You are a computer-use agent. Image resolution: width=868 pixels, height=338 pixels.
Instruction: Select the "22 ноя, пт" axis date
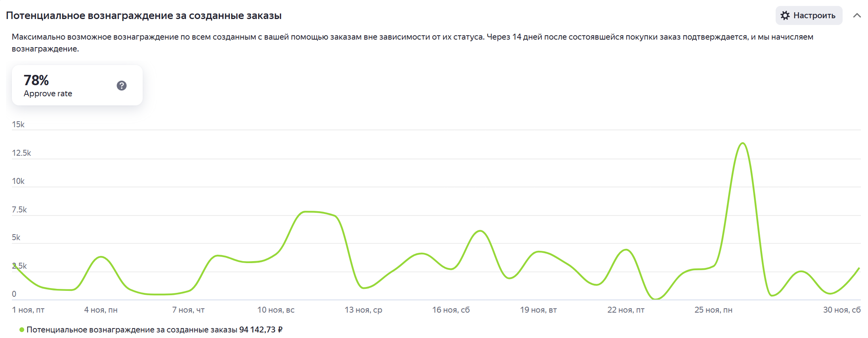click(626, 310)
